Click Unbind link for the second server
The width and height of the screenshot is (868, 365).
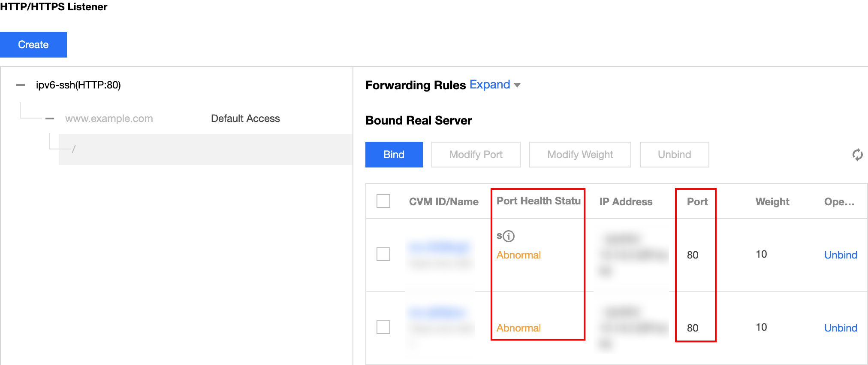click(841, 328)
